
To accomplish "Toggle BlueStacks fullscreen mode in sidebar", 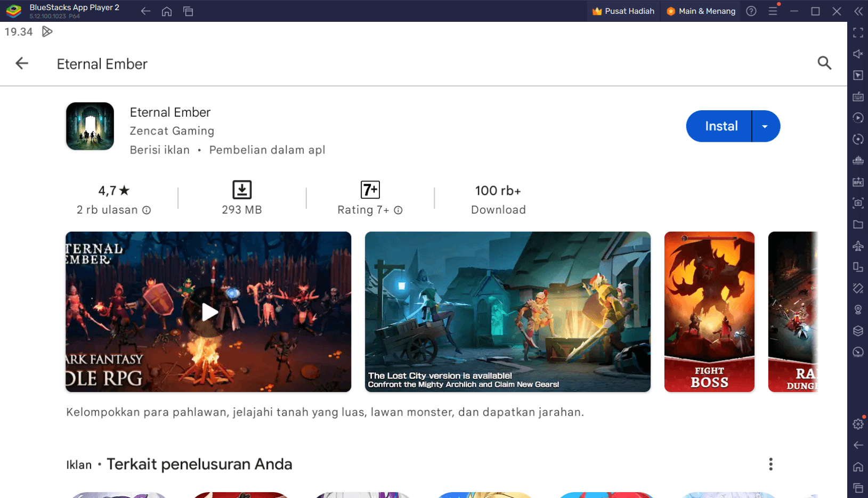I will (x=858, y=33).
